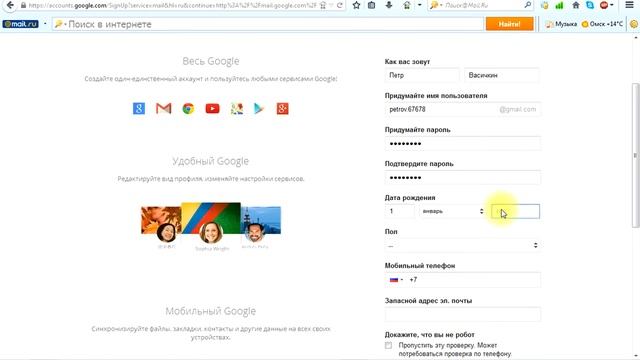
Task: Click the Google Play service icon
Action: coord(259,109)
